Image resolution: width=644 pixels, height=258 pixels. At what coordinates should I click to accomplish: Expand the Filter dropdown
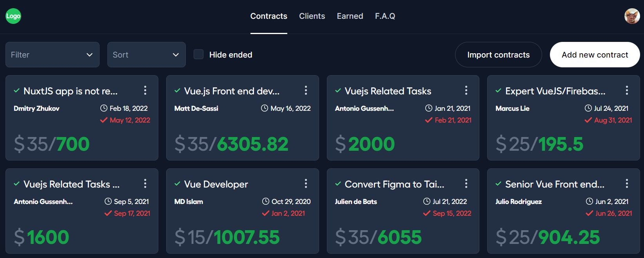point(53,55)
